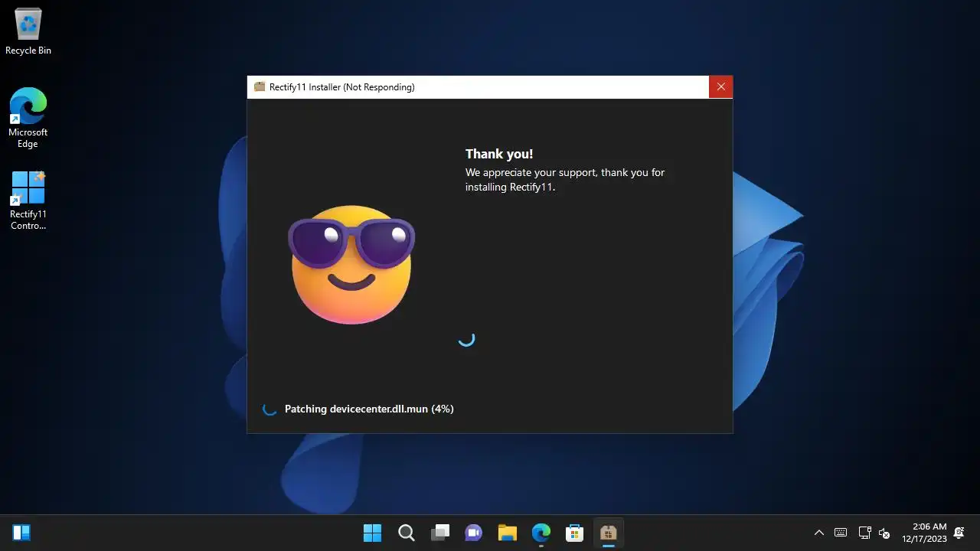
Task: Open File Explorer from the taskbar
Action: [508, 533]
